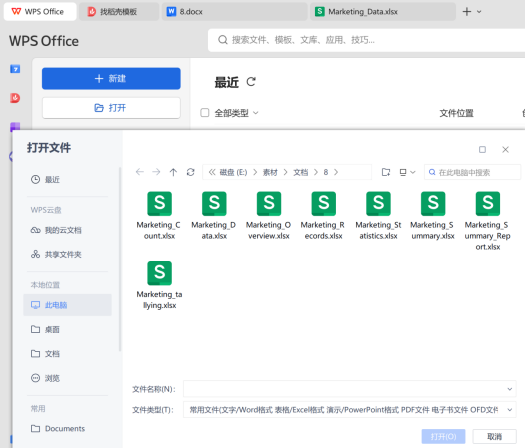Expand breadcrumb chevron after folder 8

[x=336, y=172]
